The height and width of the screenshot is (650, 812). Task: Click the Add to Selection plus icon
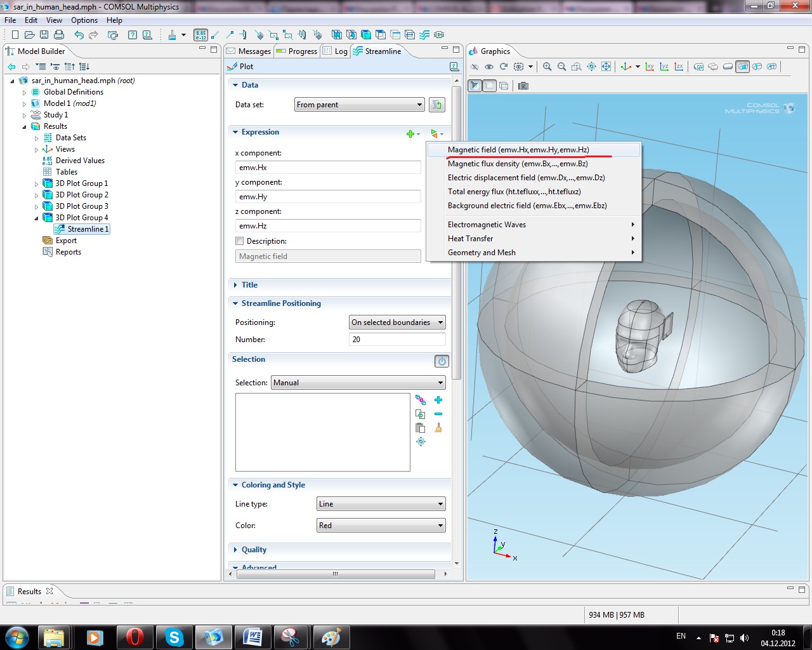438,400
